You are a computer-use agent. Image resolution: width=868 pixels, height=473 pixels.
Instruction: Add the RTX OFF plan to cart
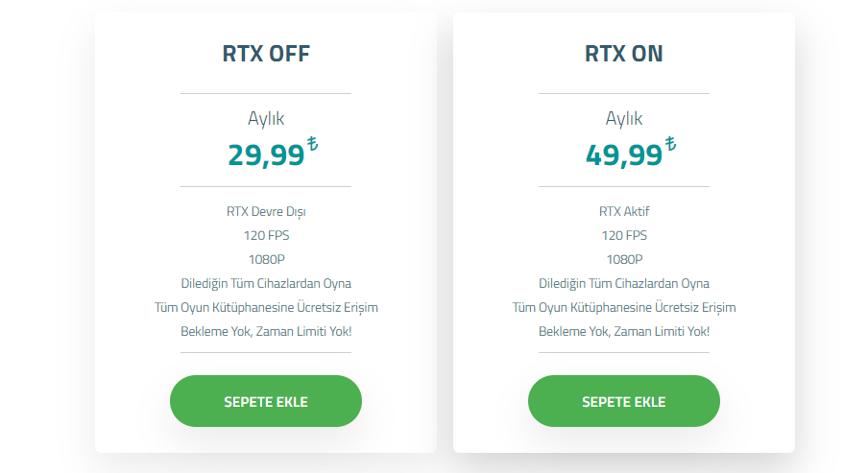point(266,401)
